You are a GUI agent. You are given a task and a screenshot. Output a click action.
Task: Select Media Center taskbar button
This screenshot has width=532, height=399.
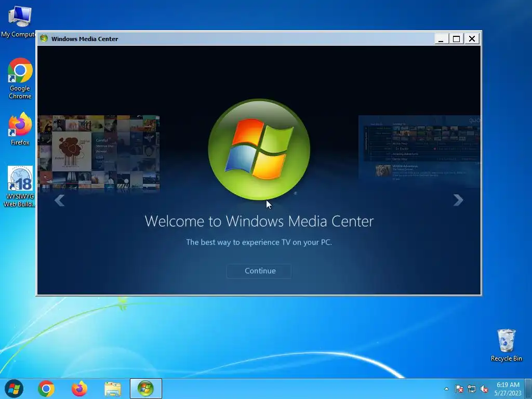pyautogui.click(x=146, y=389)
